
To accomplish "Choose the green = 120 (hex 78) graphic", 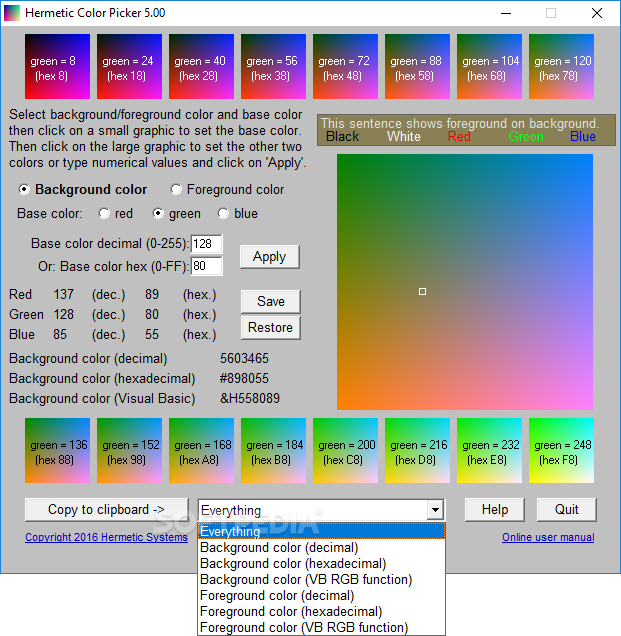I will click(561, 67).
